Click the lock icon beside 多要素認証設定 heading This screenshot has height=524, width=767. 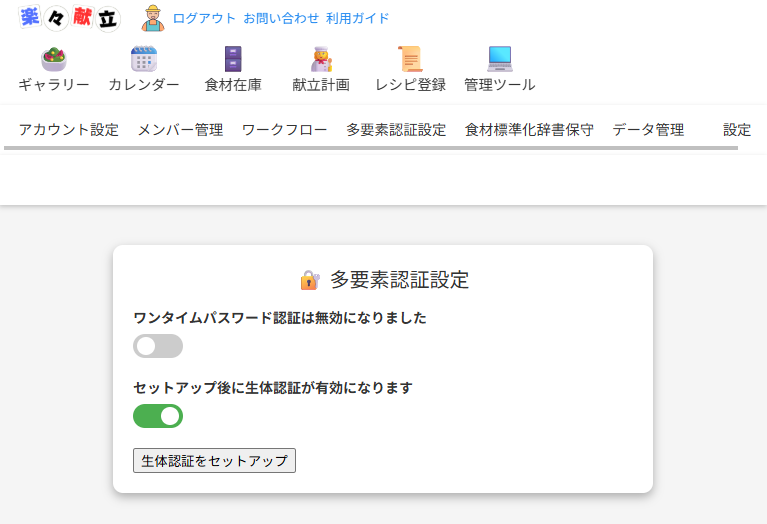310,280
